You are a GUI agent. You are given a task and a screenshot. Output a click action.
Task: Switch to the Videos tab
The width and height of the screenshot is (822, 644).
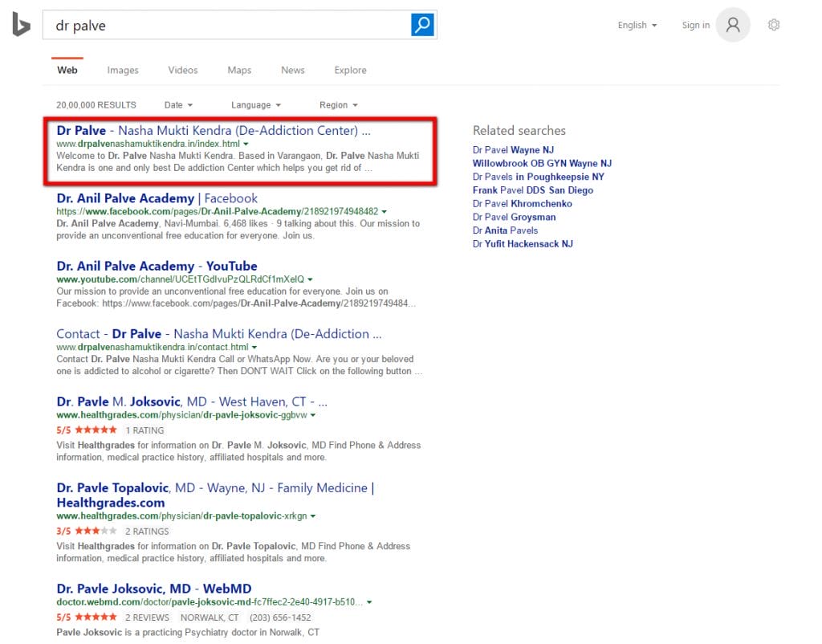coord(183,70)
